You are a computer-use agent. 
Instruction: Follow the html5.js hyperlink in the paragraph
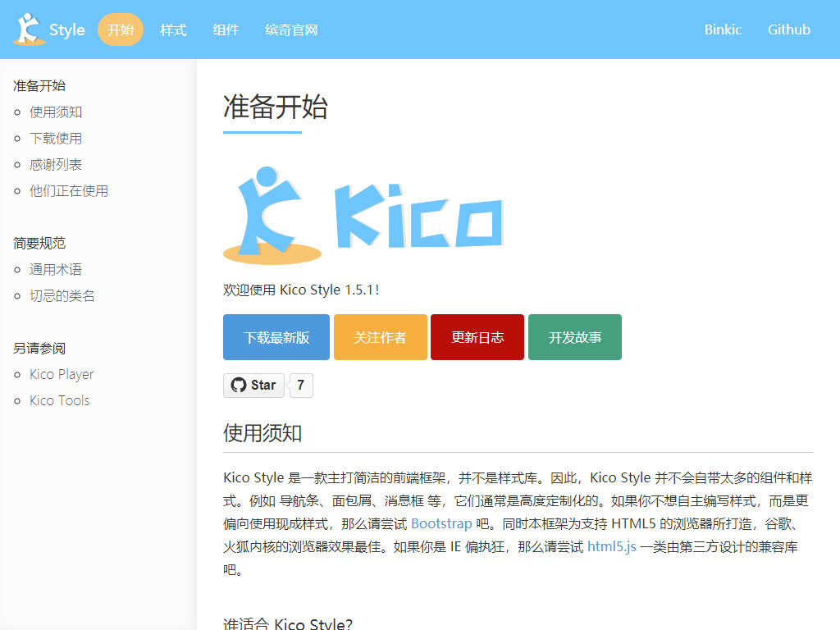[x=612, y=546]
